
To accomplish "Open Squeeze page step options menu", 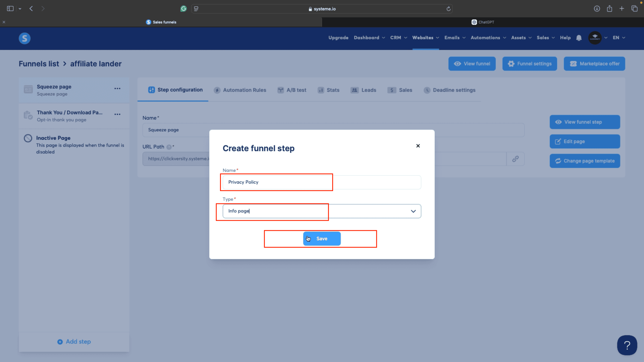I will point(117,88).
